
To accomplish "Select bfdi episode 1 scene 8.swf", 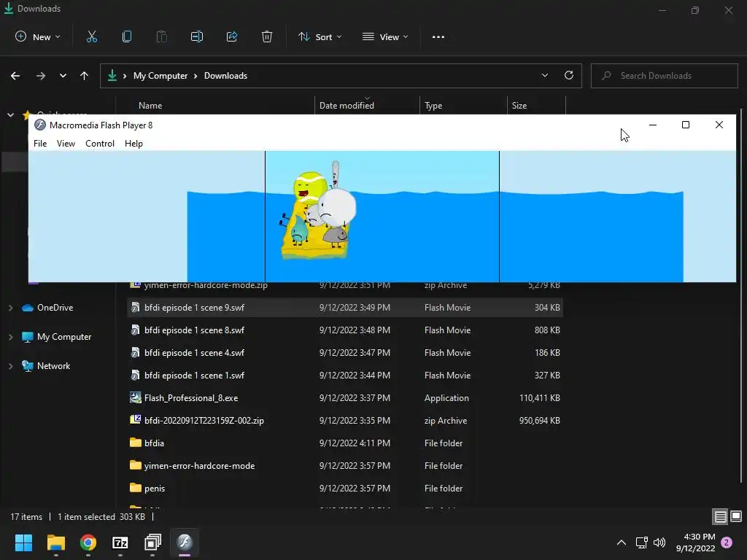I will pos(345,330).
